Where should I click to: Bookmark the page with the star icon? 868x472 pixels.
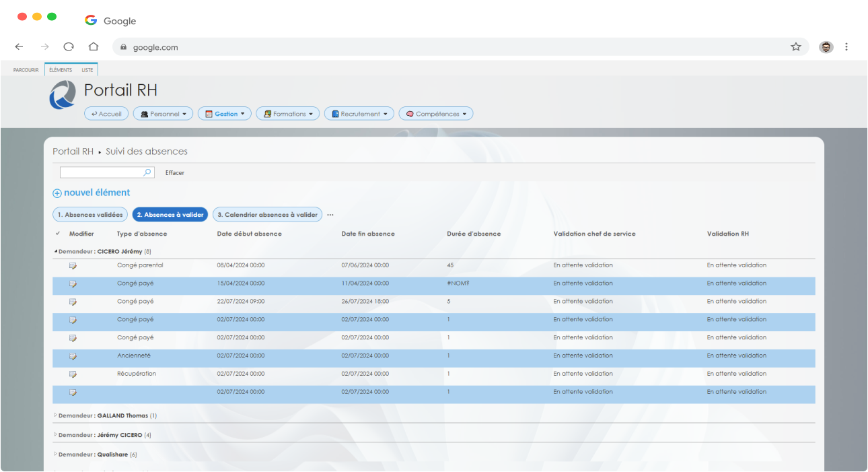click(x=796, y=47)
